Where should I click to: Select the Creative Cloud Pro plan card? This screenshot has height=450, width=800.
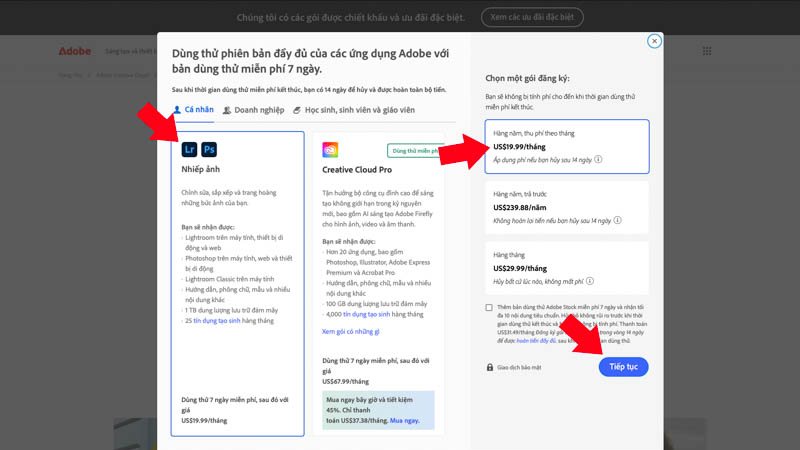378,284
